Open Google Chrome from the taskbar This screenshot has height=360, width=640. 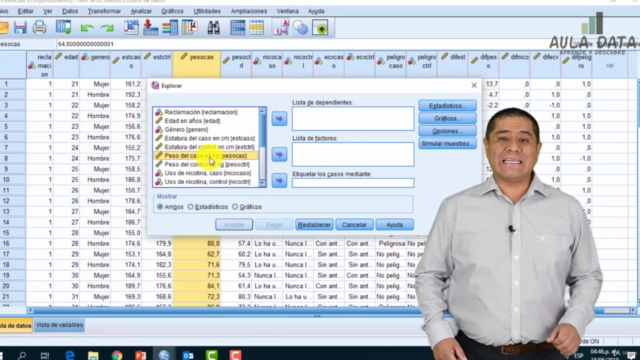pos(117,355)
